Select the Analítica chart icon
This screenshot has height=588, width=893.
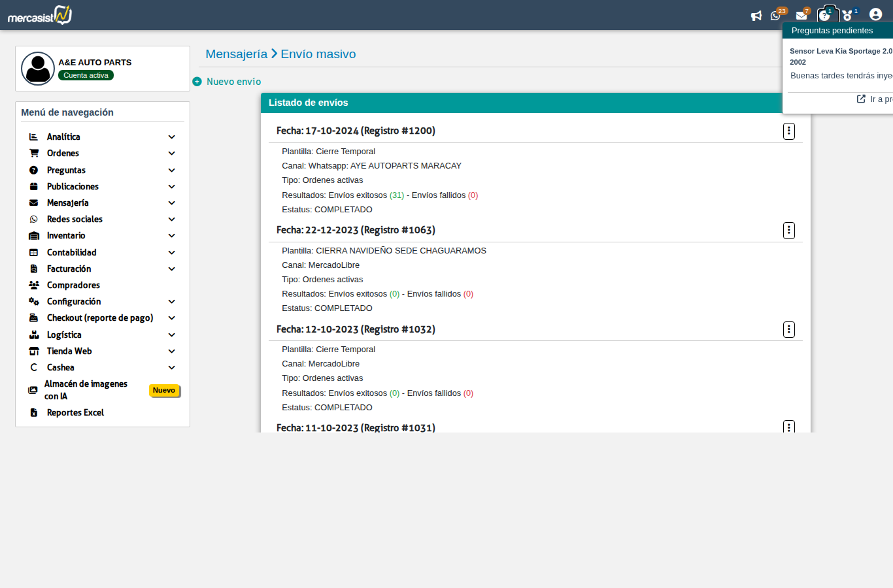tap(33, 137)
